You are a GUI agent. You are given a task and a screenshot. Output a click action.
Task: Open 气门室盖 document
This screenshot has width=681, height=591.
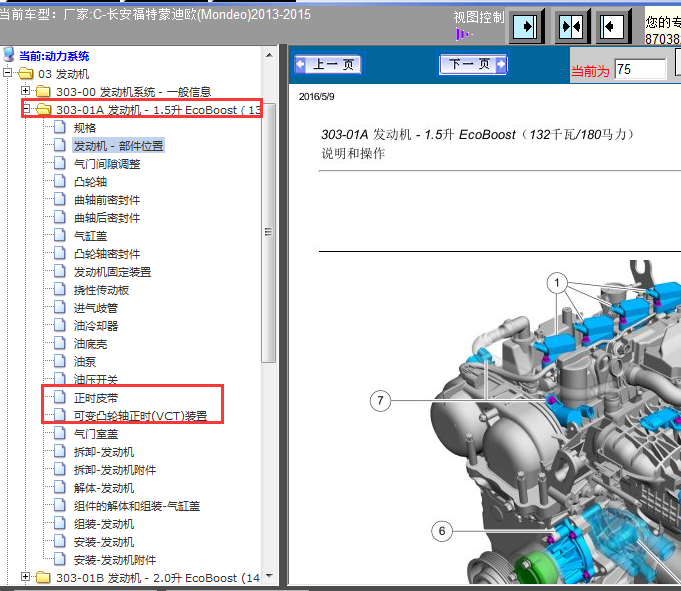[x=96, y=434]
